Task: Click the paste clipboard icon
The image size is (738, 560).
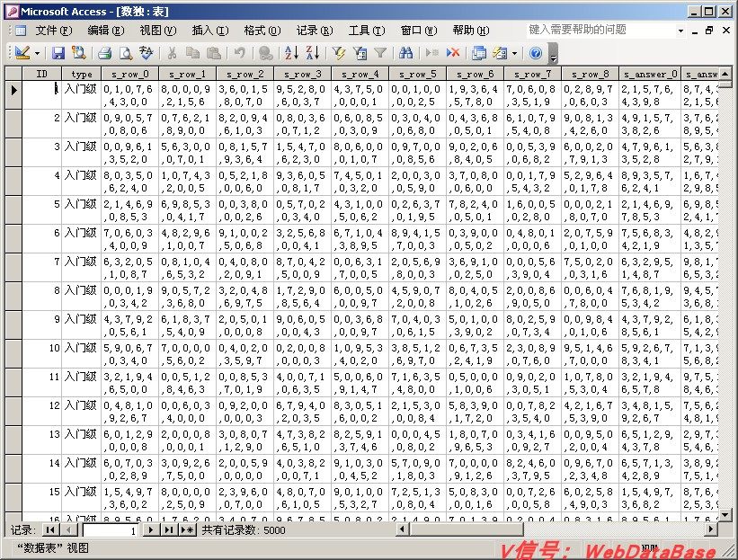Action: tap(214, 53)
